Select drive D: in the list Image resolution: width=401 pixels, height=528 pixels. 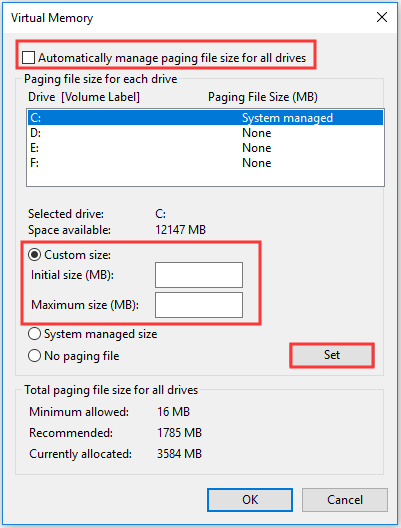[x=205, y=133]
